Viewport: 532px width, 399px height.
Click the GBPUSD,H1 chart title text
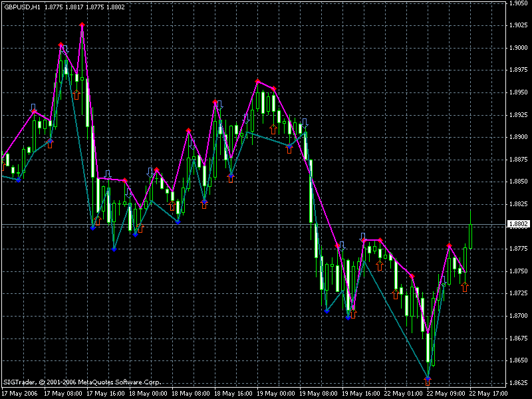click(x=22, y=7)
